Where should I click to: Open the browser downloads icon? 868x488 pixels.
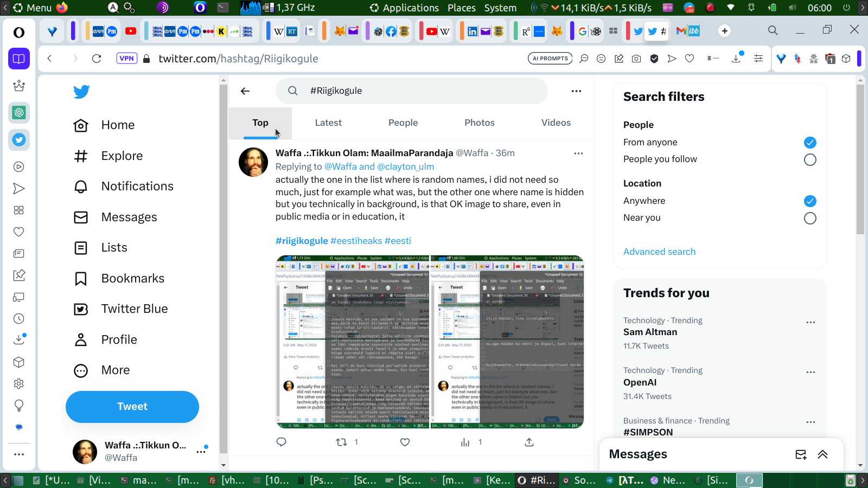click(x=736, y=59)
